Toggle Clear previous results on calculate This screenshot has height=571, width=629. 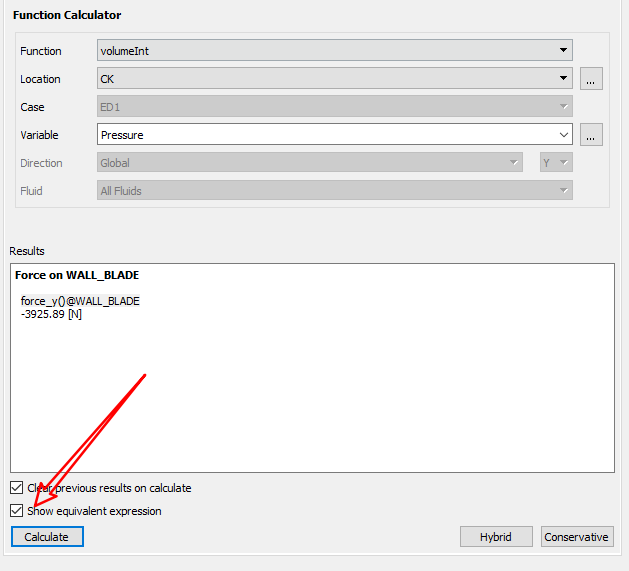(x=16, y=488)
